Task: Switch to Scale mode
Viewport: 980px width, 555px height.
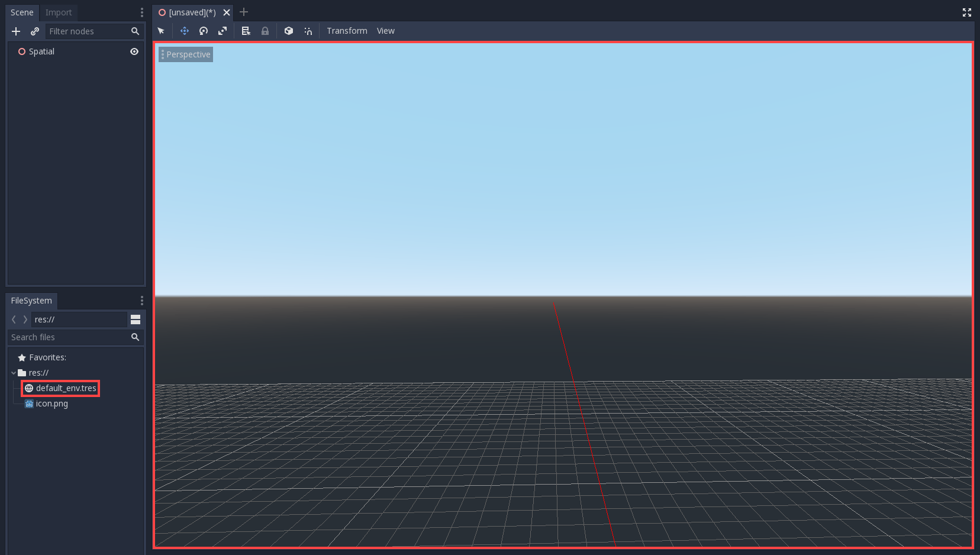Action: [223, 31]
